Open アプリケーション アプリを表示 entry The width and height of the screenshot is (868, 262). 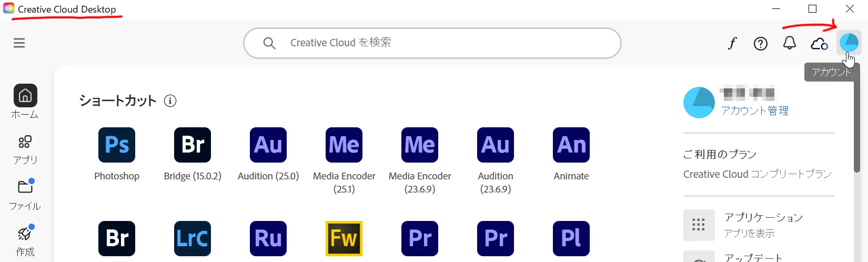[x=759, y=225]
